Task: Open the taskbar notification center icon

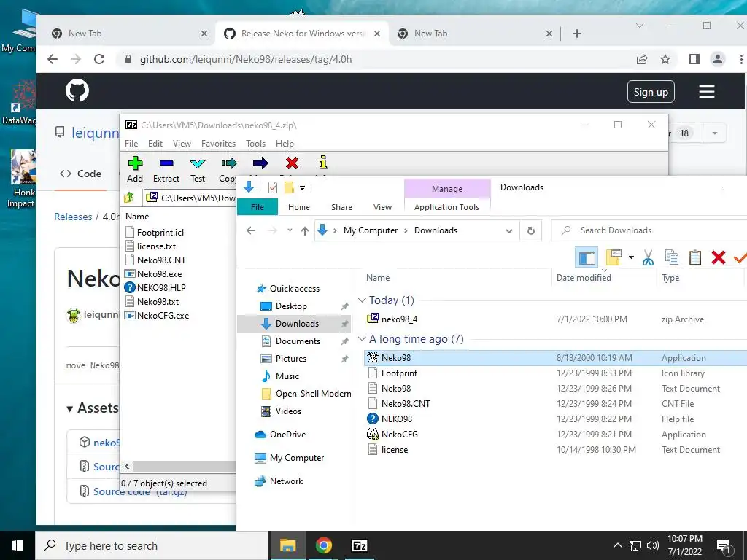Action: tap(724, 546)
